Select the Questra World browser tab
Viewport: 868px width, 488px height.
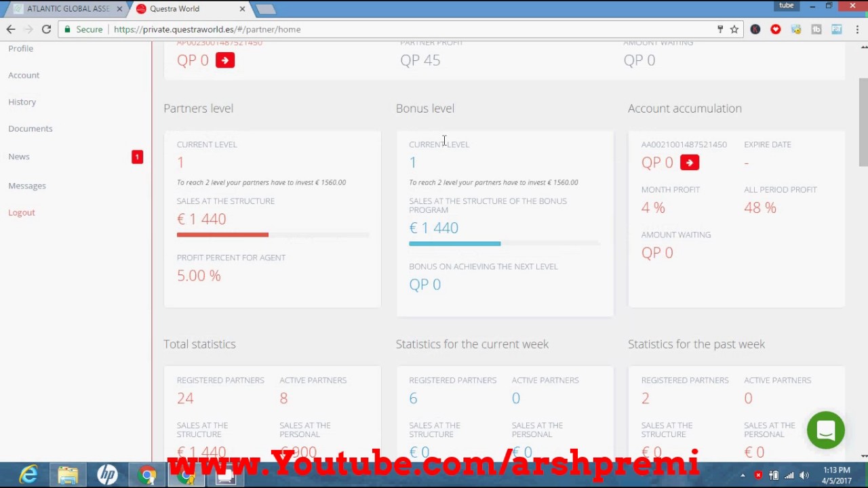coord(189,9)
